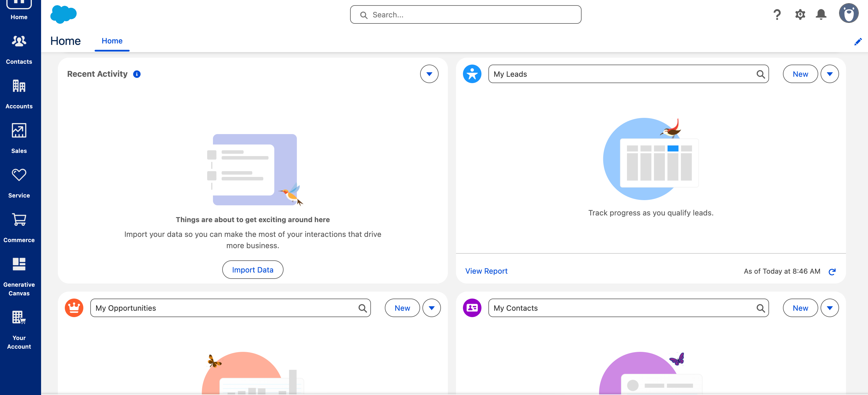Open the notifications bell

821,14
